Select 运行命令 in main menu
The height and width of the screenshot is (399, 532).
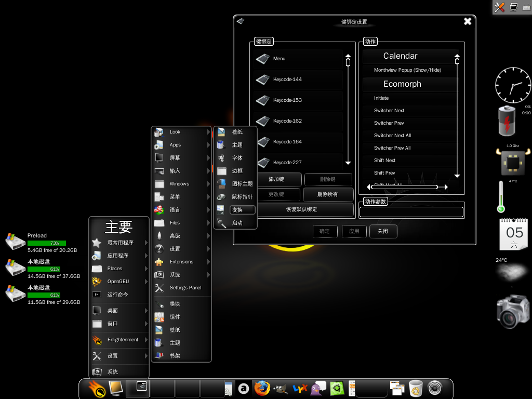[119, 295]
